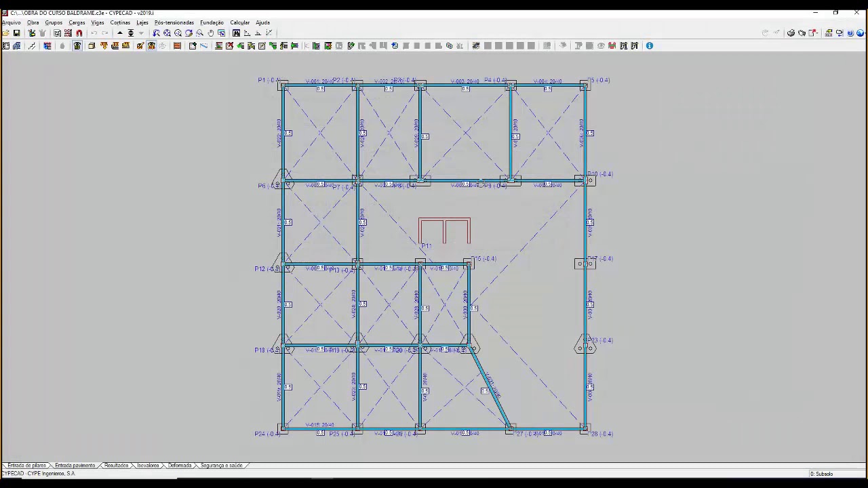Open the Pós-tensionadas menu
868x488 pixels.
tap(174, 22)
